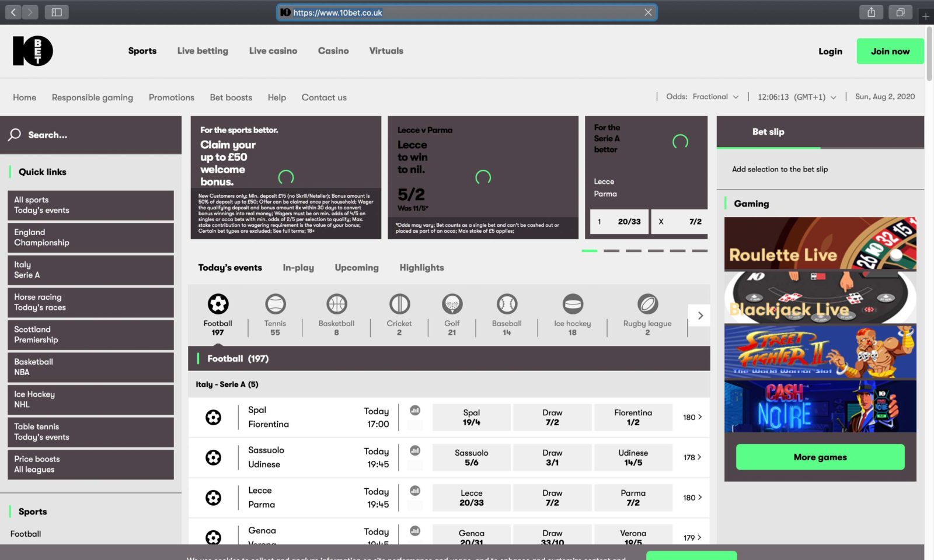The height and width of the screenshot is (560, 934).
Task: Select the Ice hockey sport icon
Action: pyautogui.click(x=572, y=310)
